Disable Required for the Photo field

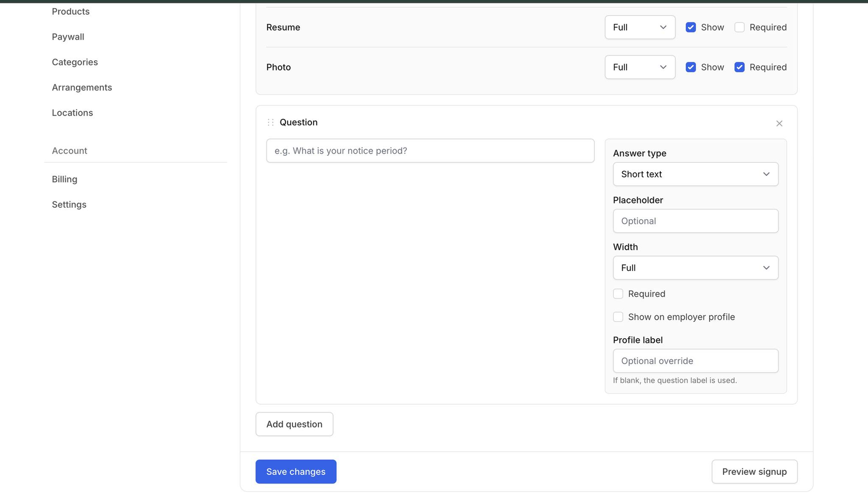739,67
